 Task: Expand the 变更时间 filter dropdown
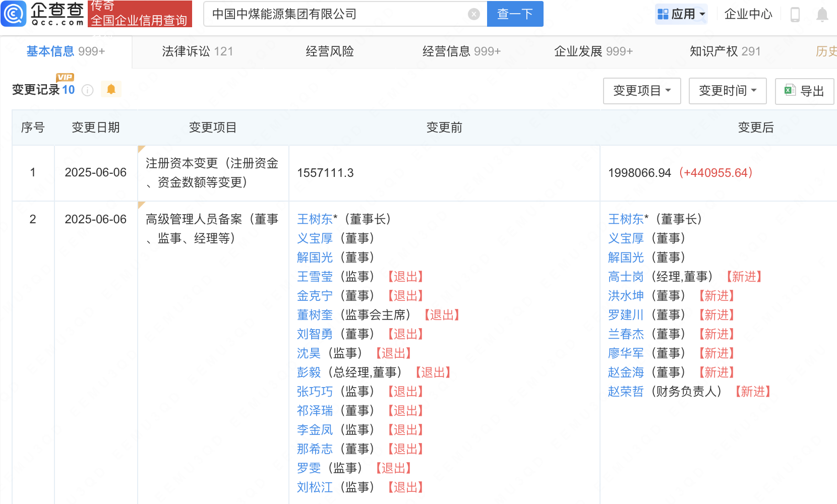tap(728, 91)
